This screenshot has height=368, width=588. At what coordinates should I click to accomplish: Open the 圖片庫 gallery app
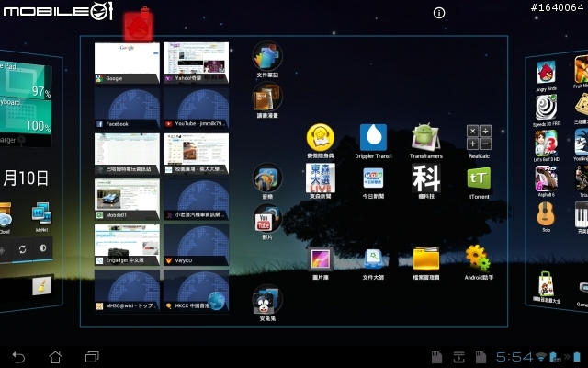click(x=321, y=259)
